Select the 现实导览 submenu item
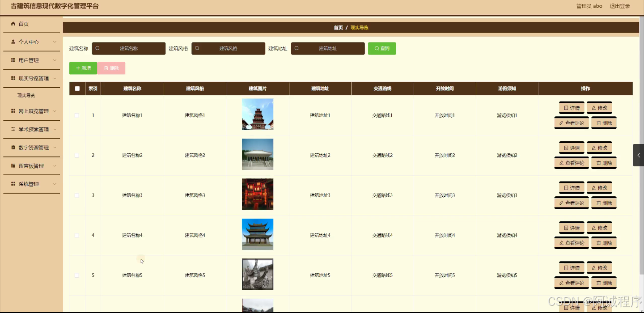This screenshot has height=313, width=644. pyautogui.click(x=26, y=95)
